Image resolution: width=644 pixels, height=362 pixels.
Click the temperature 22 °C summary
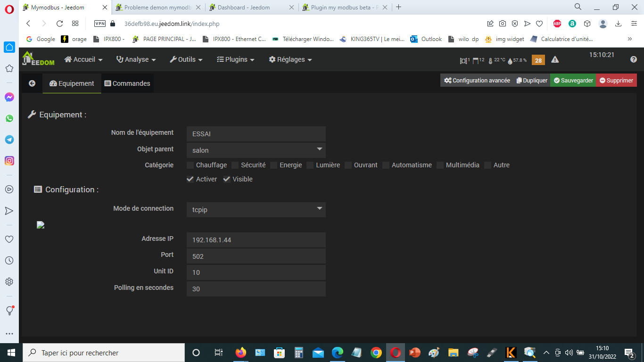pyautogui.click(x=497, y=60)
